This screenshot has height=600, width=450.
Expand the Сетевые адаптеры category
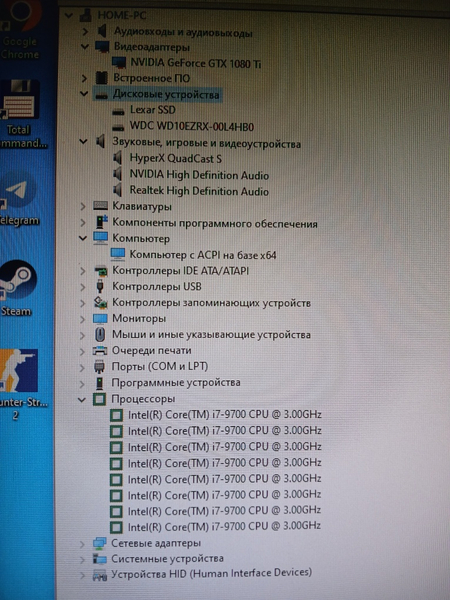tap(82, 544)
